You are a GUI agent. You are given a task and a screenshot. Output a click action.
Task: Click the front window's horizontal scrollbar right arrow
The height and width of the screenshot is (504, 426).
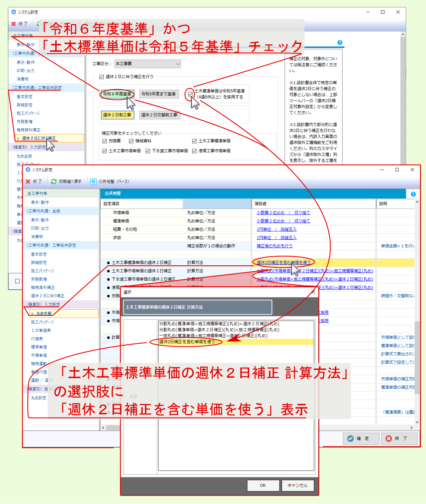pyautogui.click(x=412, y=428)
